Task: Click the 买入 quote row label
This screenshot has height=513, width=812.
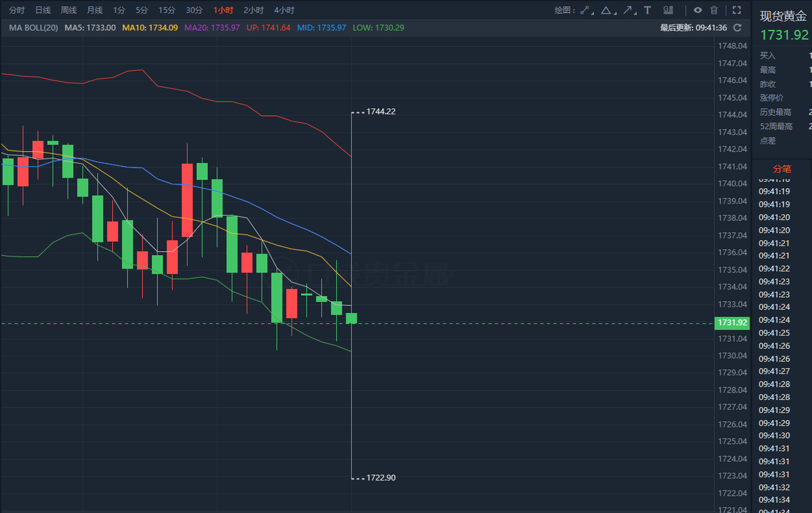Action: 768,56
